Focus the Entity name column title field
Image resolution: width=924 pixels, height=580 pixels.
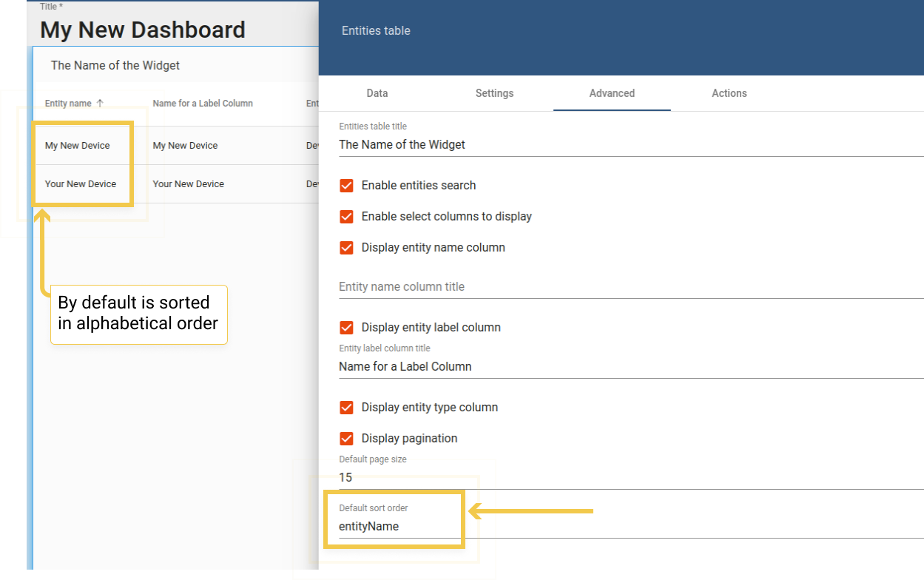pos(631,287)
